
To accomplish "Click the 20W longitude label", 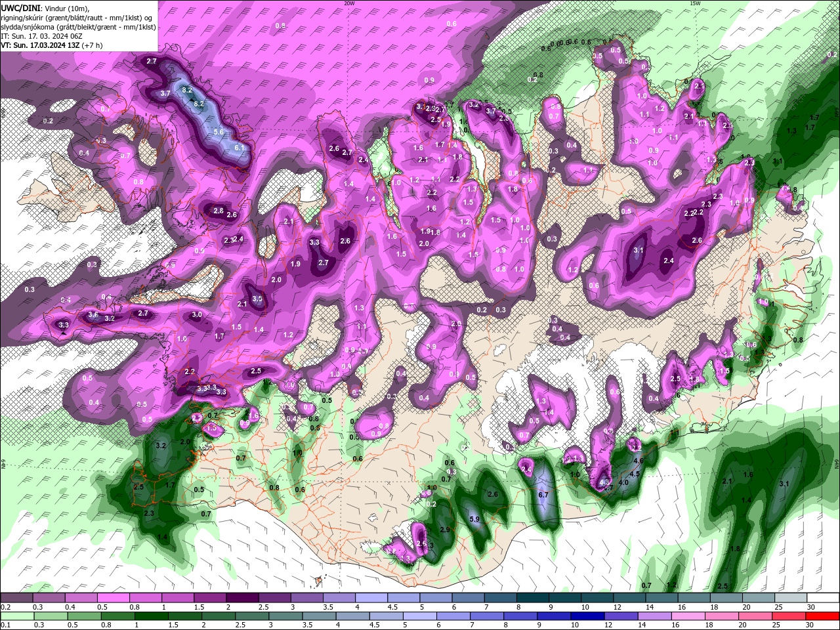I will (x=349, y=3).
